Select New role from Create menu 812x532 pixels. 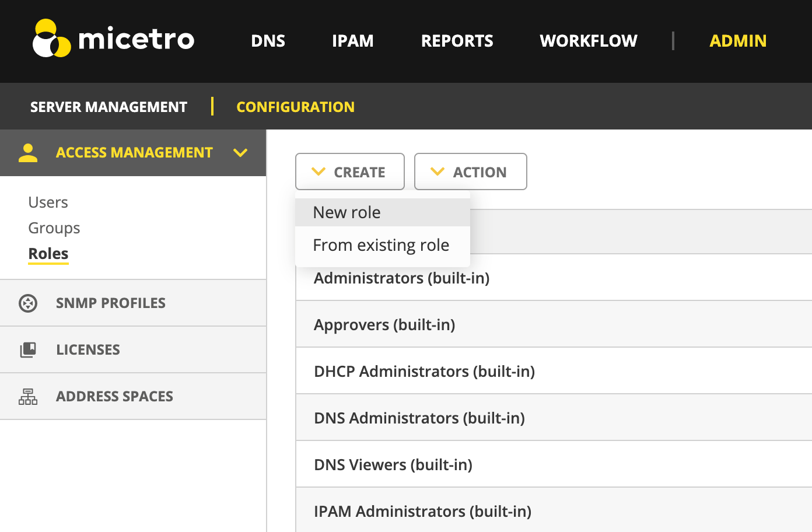point(347,212)
